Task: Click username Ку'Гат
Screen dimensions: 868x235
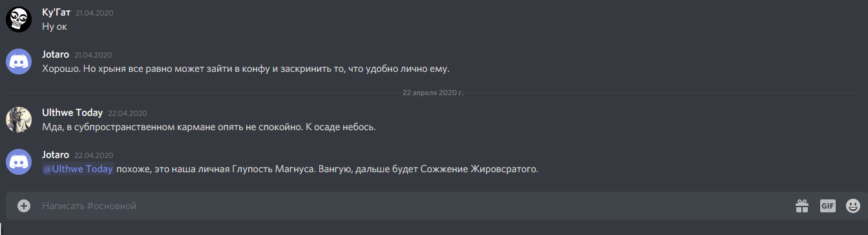Action: (x=56, y=12)
